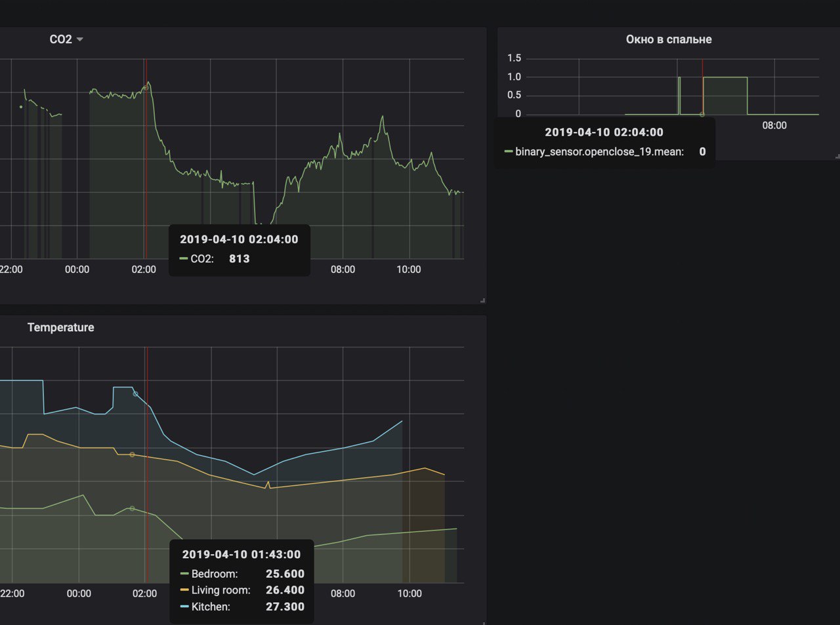
Task: Click the 02:00 label on Temperature axis
Action: click(x=144, y=593)
